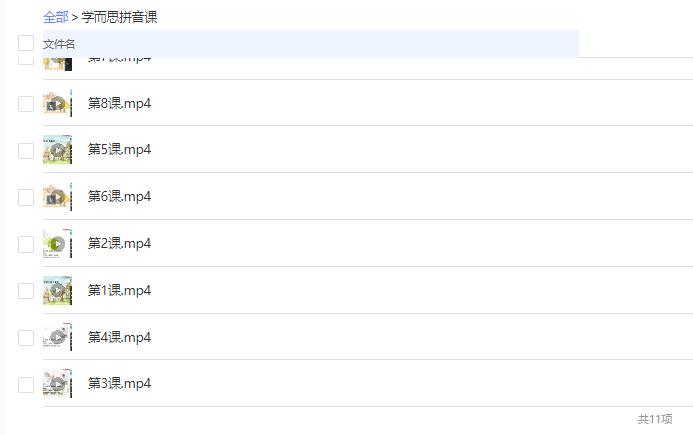Open the 第4课.mp4 video thumbnail icon

click(57, 337)
